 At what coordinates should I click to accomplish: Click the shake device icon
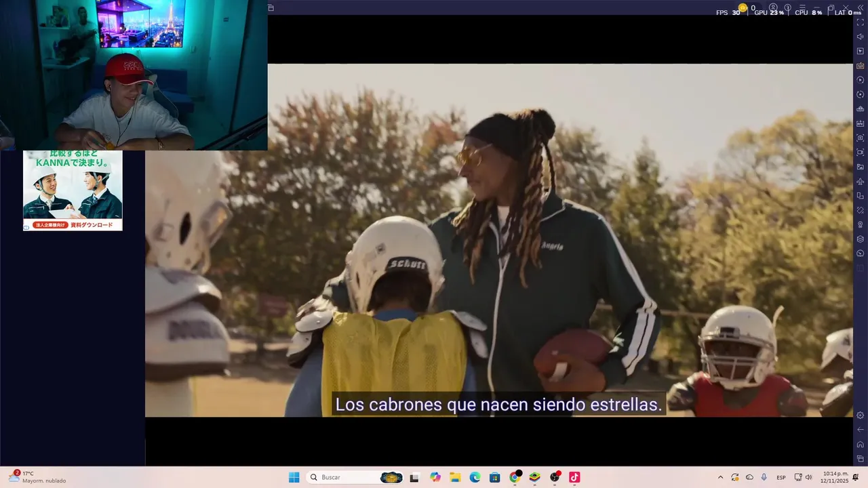point(861,210)
